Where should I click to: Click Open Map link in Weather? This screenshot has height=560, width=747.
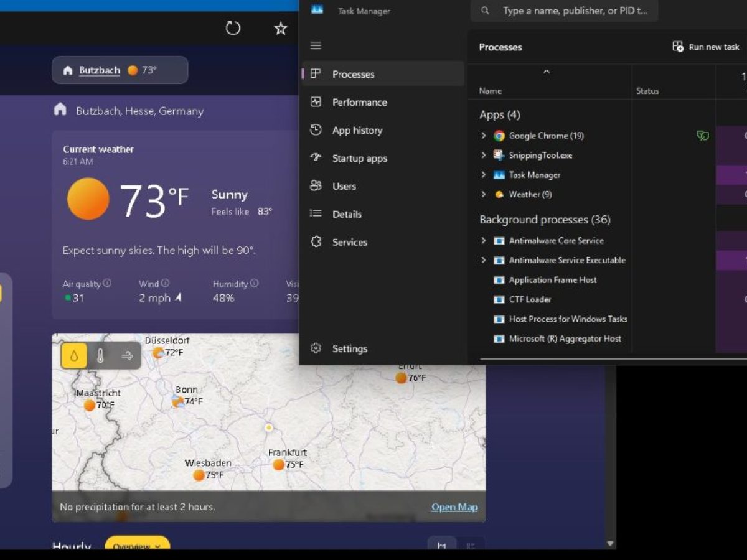(454, 507)
